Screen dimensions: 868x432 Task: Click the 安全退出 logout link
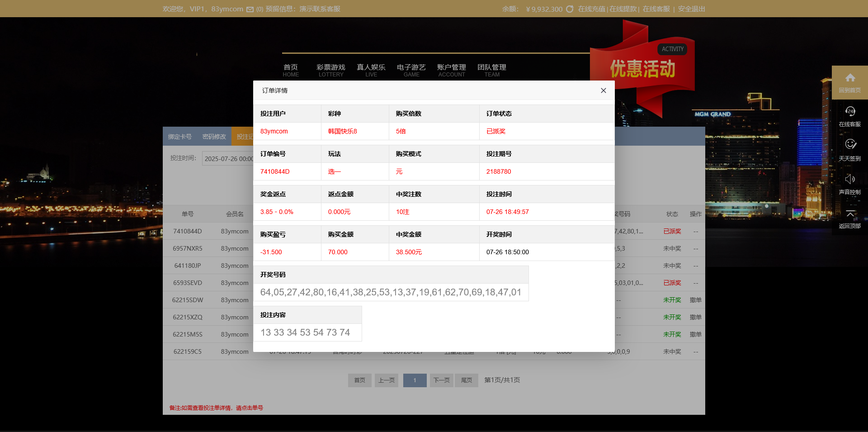[x=691, y=9]
